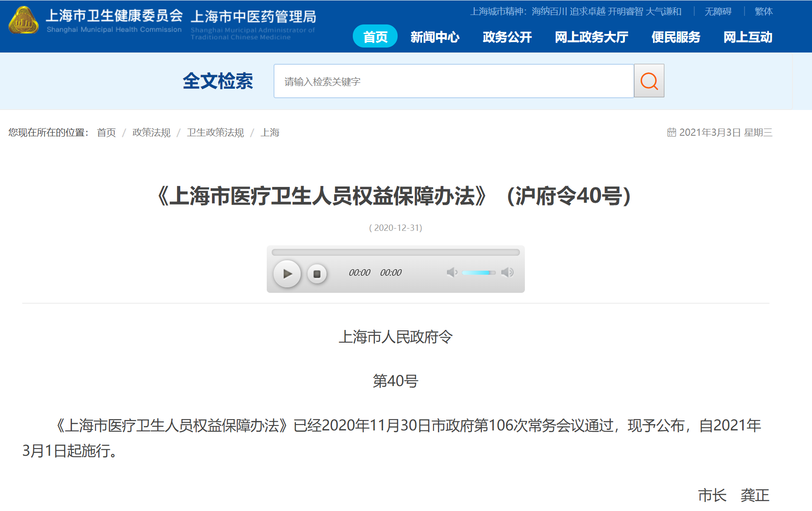
Task: Adjust the audio volume slider
Action: pos(479,272)
